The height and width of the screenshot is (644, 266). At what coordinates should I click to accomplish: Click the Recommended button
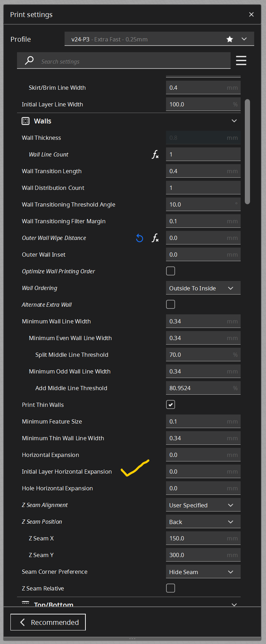48,622
